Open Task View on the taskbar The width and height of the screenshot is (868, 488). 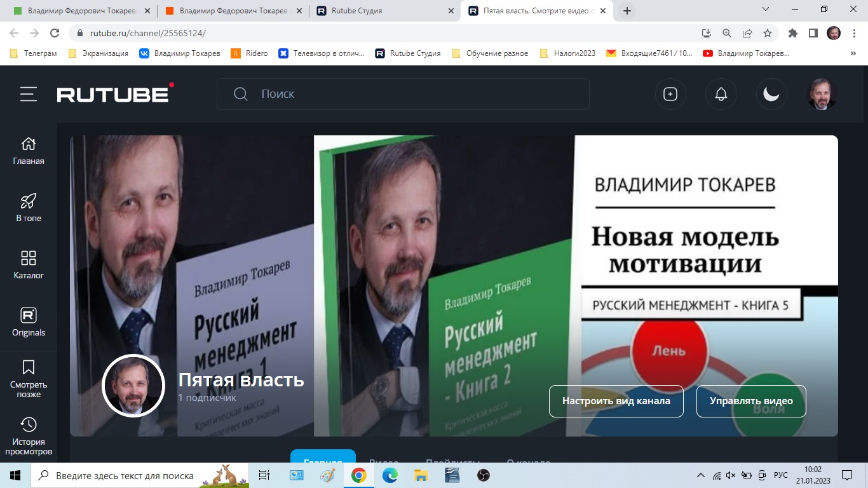(x=264, y=475)
